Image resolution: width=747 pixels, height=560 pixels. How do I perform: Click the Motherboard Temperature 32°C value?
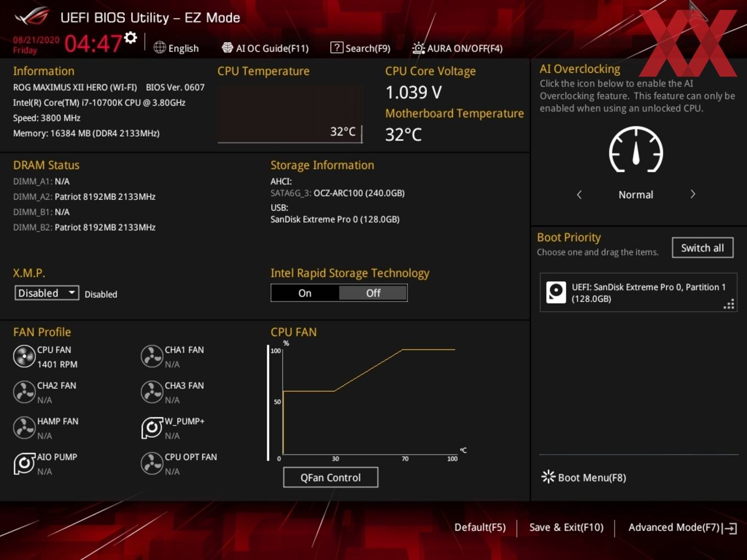coord(403,135)
